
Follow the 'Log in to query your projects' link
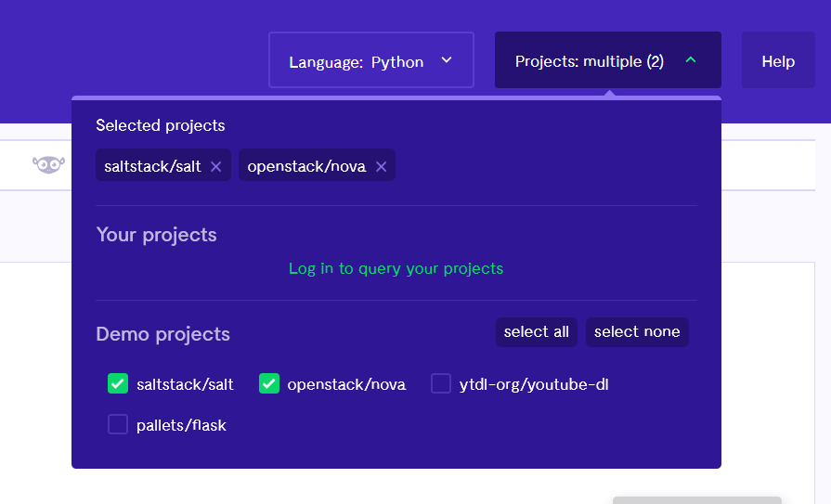coord(396,268)
